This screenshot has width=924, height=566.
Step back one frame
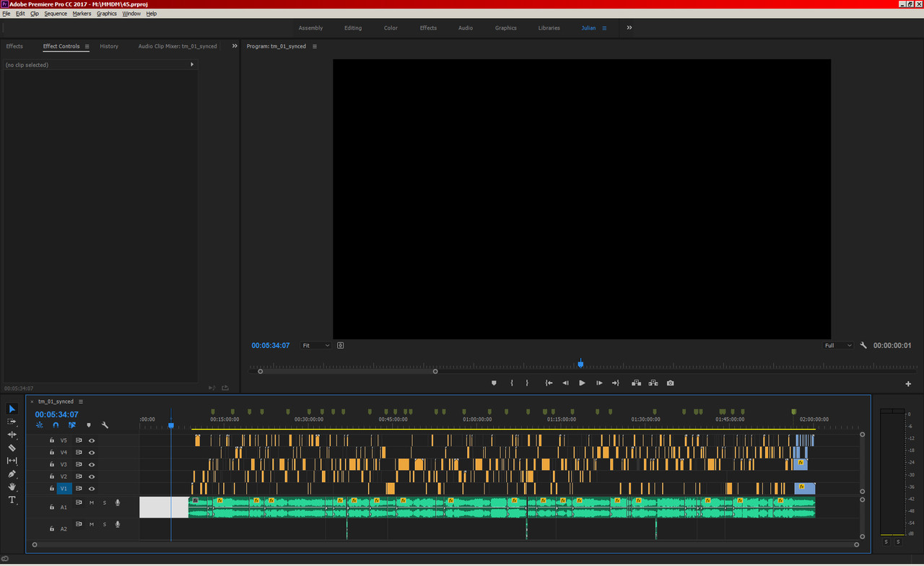tap(565, 383)
